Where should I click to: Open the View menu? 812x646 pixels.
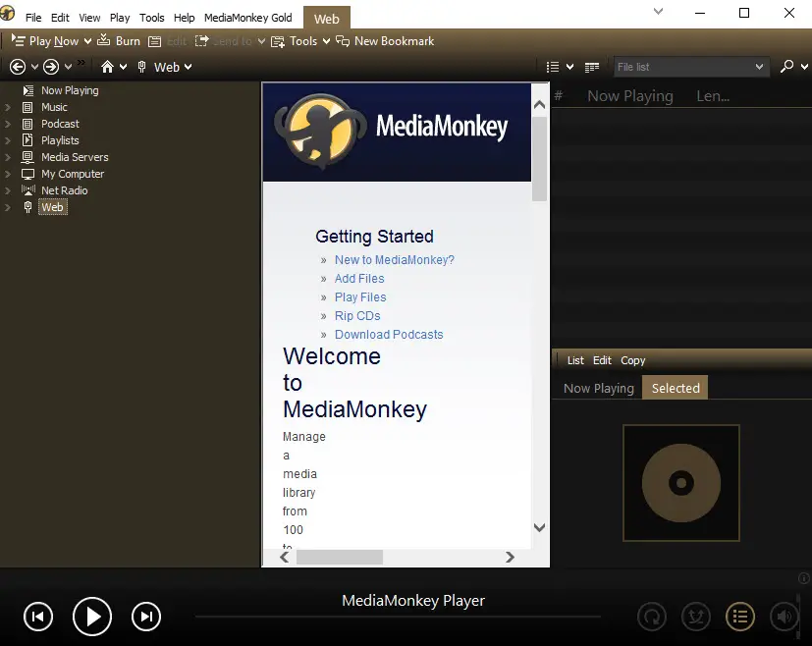(x=89, y=18)
